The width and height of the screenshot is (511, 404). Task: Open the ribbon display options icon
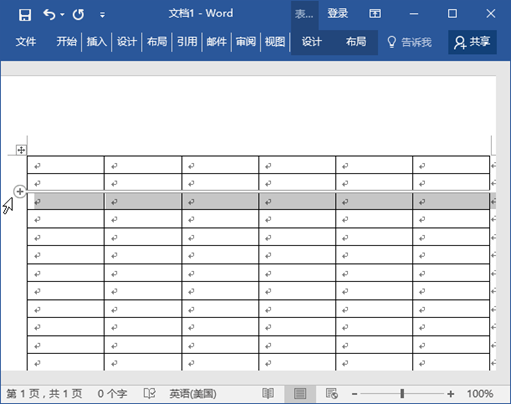(x=375, y=14)
